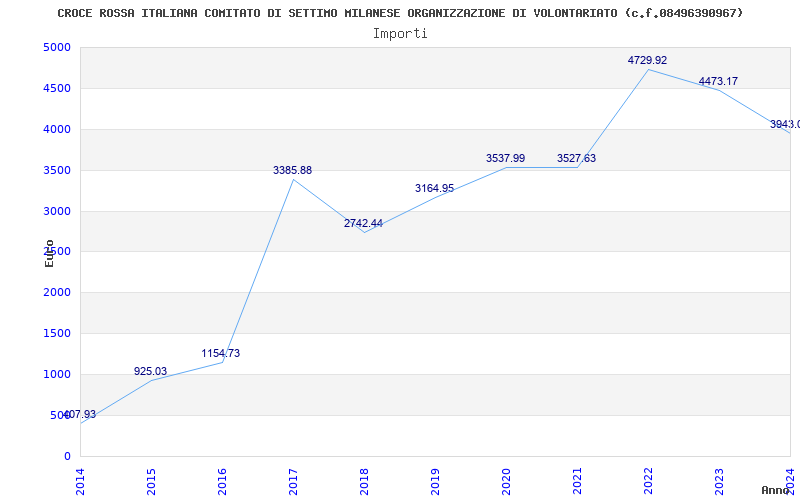
Task: Select data label 925.03
Action: (x=151, y=371)
